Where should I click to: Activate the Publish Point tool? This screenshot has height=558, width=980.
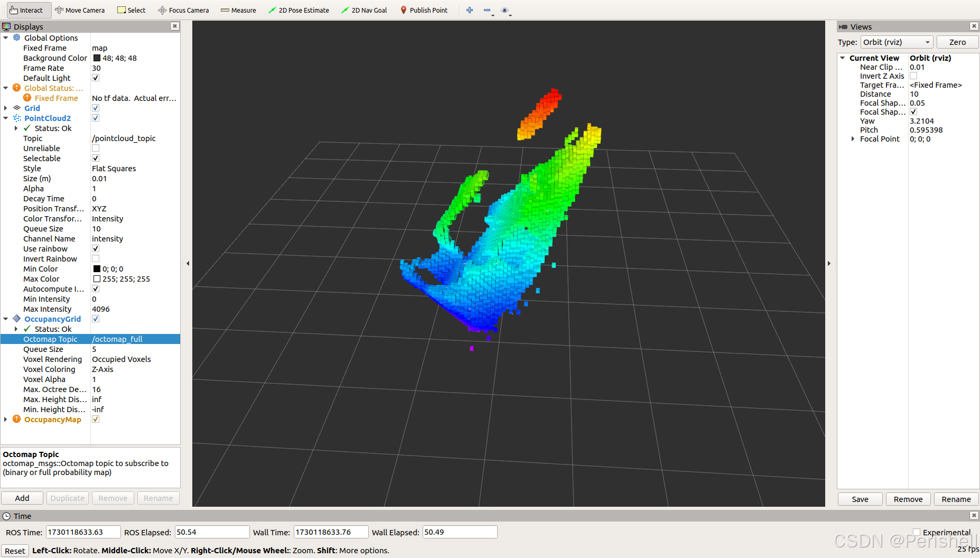tap(424, 10)
